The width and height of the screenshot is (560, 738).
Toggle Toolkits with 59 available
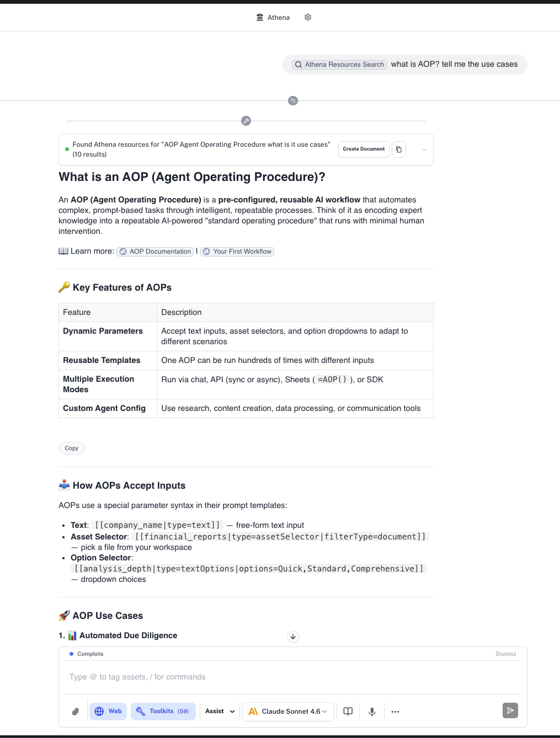point(163,712)
